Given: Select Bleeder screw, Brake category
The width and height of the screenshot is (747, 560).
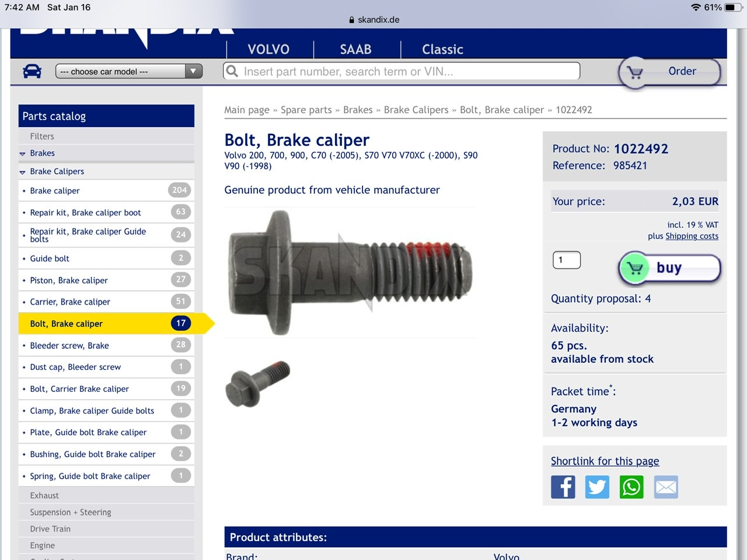Looking at the screenshot, I should [69, 345].
